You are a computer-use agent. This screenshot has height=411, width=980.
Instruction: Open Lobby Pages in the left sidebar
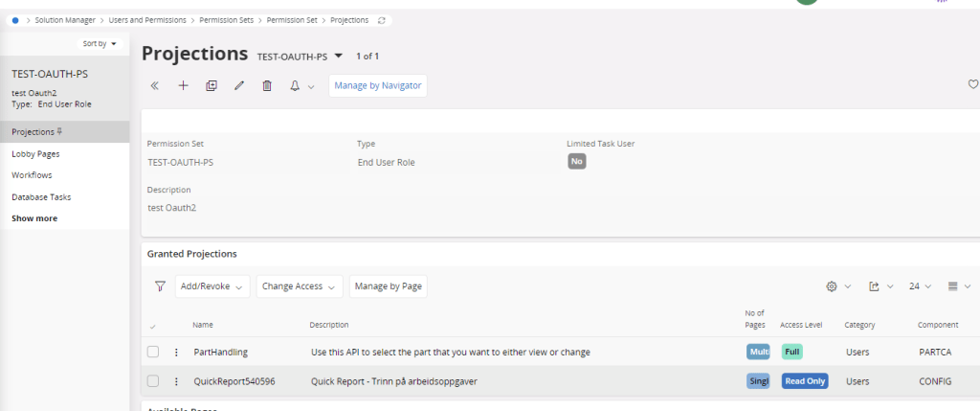pos(35,153)
